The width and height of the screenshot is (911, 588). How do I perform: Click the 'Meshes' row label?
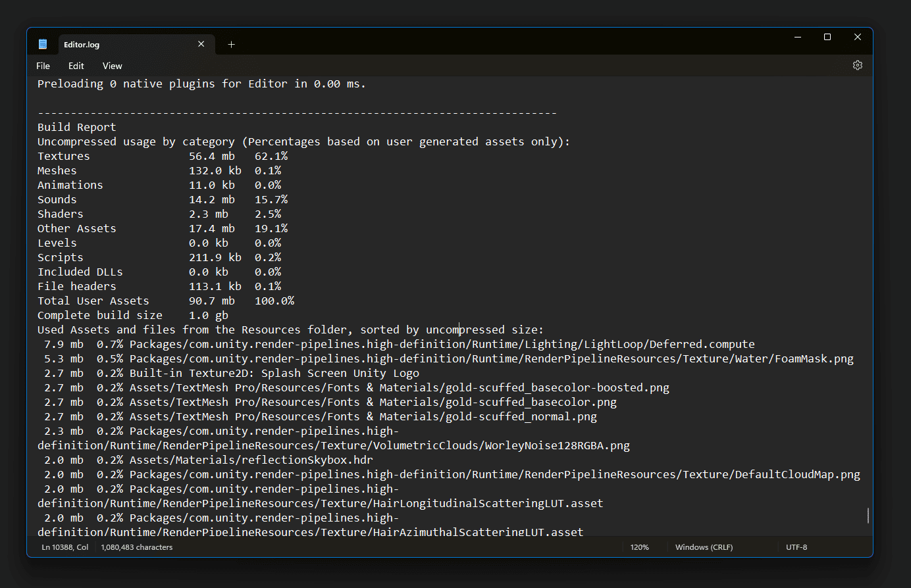[57, 170]
